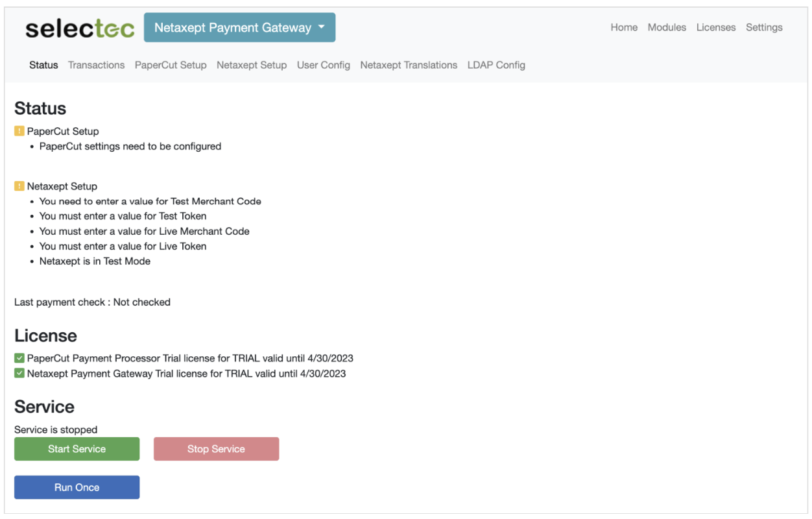Click the 'PaperCut Setup' status section label

click(x=63, y=131)
